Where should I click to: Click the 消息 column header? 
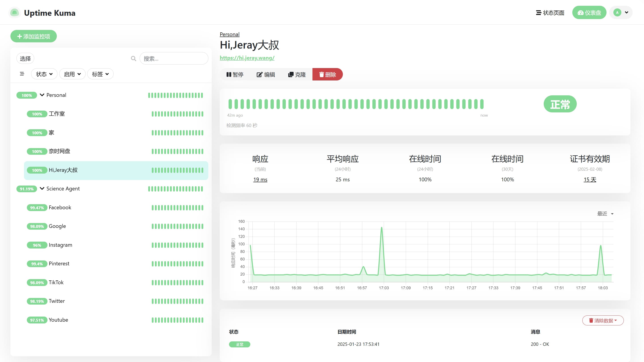point(535,332)
